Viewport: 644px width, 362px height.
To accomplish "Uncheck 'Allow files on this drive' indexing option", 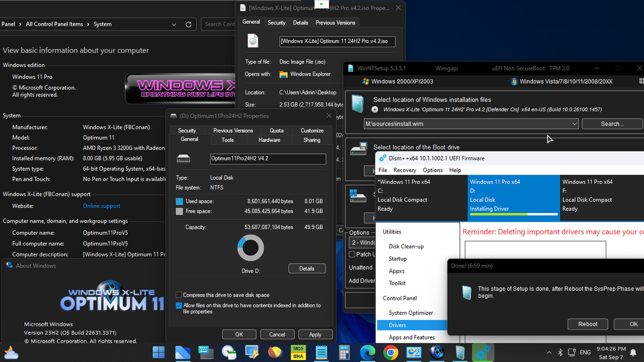I will (x=179, y=305).
